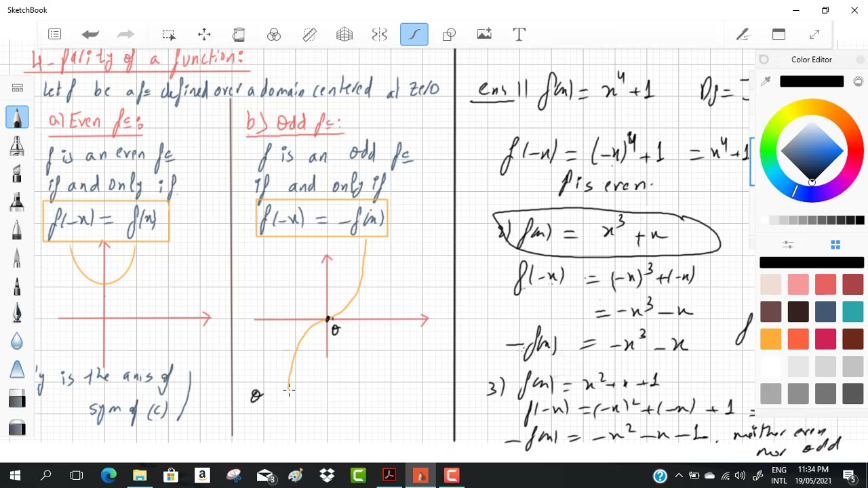Choose the triangle sharpen brush

click(x=17, y=369)
